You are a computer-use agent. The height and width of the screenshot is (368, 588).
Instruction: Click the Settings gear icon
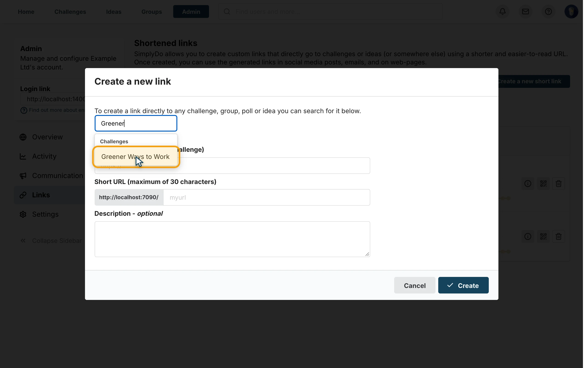pos(23,214)
